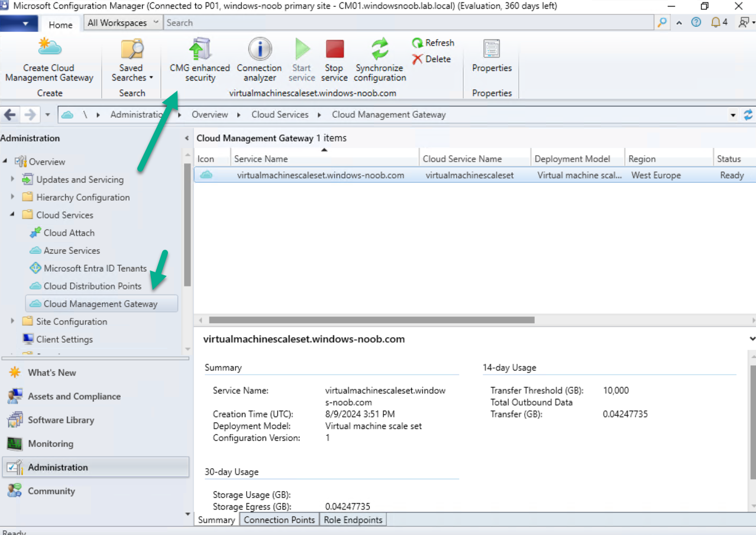The image size is (756, 535).
Task: Sort by Service Name column header
Action: pos(324,159)
